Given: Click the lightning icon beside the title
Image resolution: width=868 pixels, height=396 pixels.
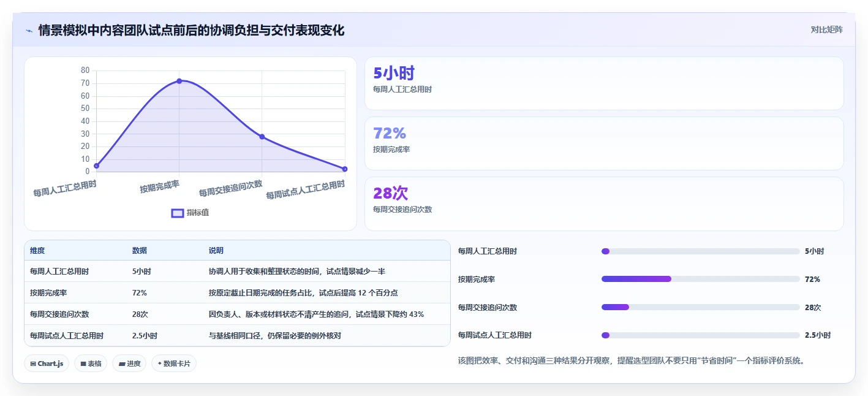Looking at the screenshot, I should (29, 30).
